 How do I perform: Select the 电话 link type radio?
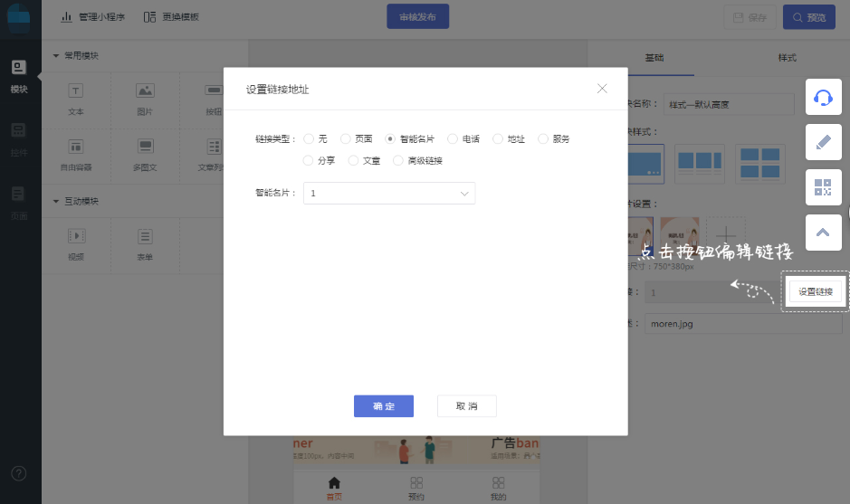[x=453, y=139]
